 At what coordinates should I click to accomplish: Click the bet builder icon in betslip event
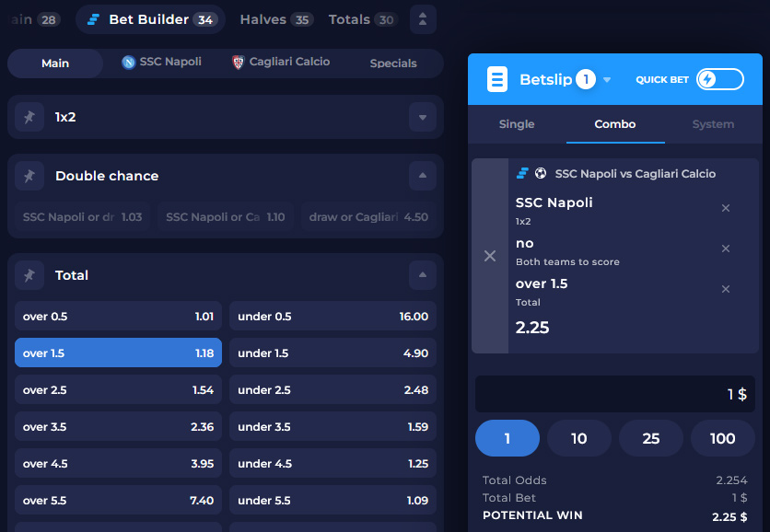522,173
